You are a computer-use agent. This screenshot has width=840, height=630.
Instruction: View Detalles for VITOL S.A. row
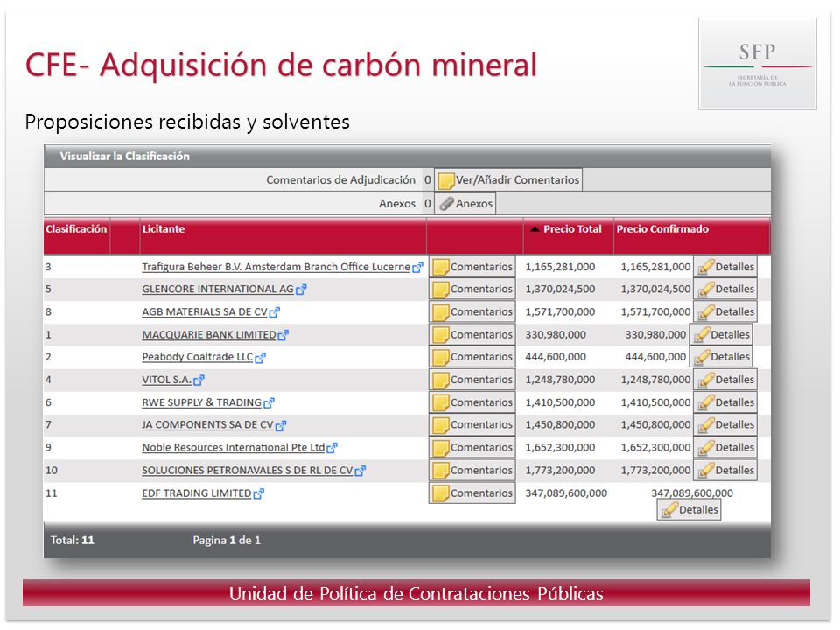[725, 380]
